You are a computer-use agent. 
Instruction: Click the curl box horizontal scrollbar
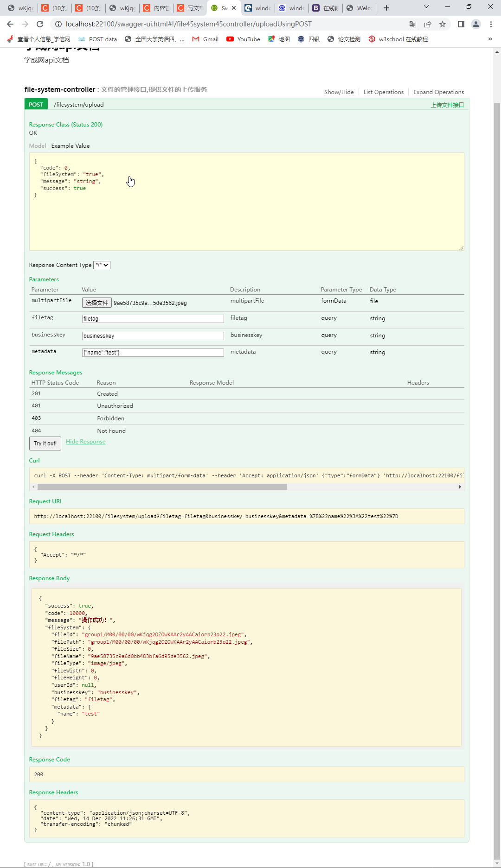click(x=162, y=487)
